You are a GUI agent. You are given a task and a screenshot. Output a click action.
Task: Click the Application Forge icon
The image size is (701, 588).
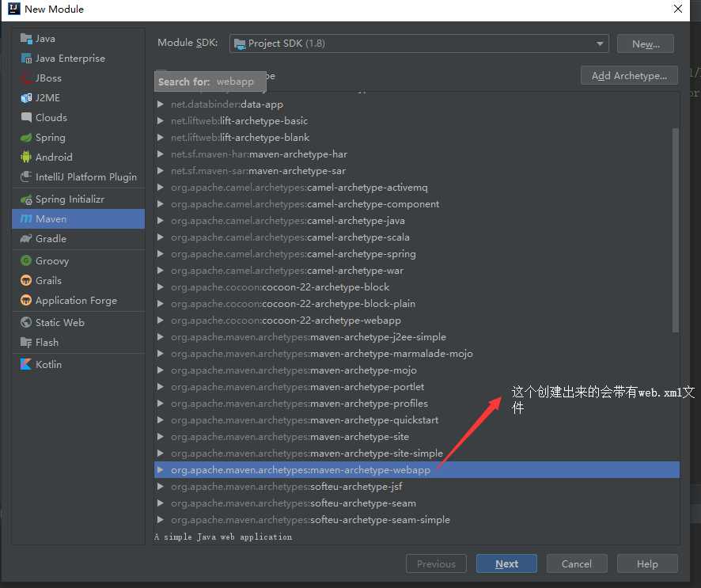click(x=26, y=300)
